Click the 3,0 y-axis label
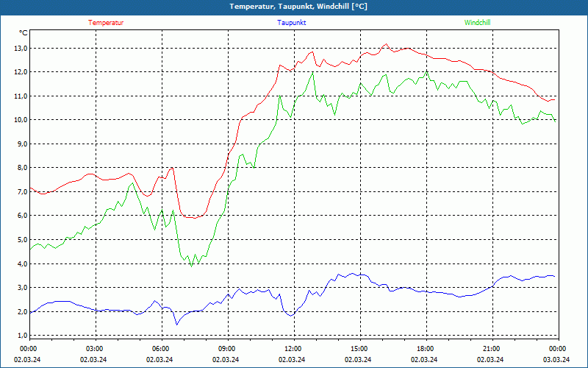Viewport: 588px width, 368px height. pyautogui.click(x=23, y=288)
